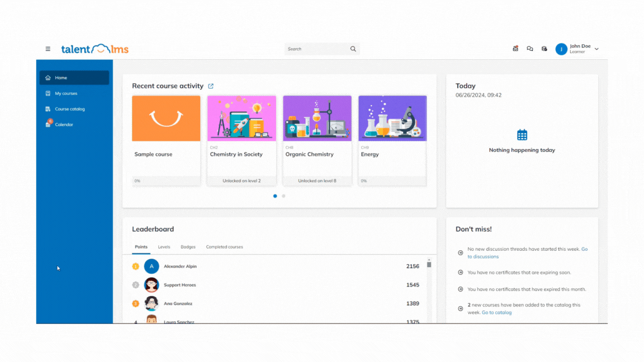Image resolution: width=644 pixels, height=362 pixels.
Task: Switch to the Levels leaderboard tab
Action: click(x=164, y=247)
